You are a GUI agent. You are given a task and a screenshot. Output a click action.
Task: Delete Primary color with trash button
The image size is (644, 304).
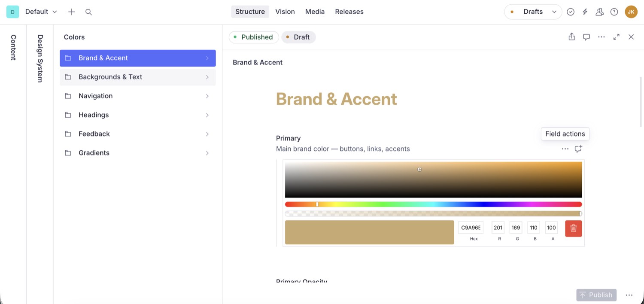[x=574, y=228]
